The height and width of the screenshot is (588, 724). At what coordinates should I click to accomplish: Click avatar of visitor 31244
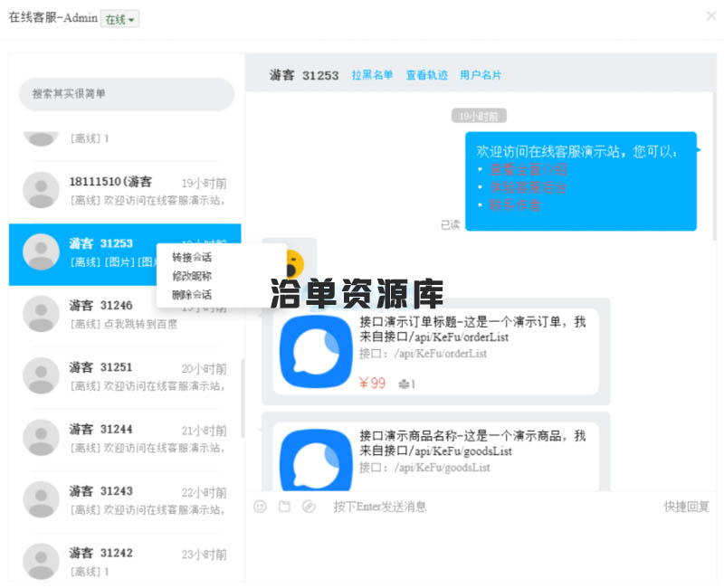[41, 438]
